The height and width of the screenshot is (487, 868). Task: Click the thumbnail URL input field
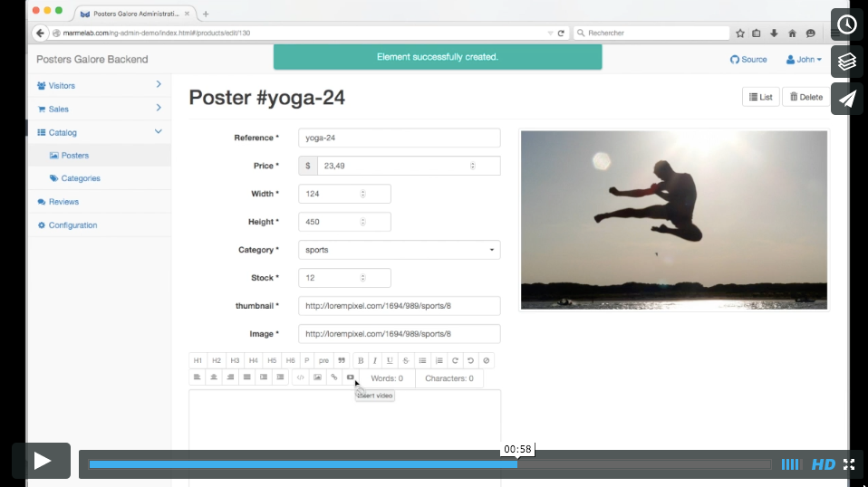[400, 306]
